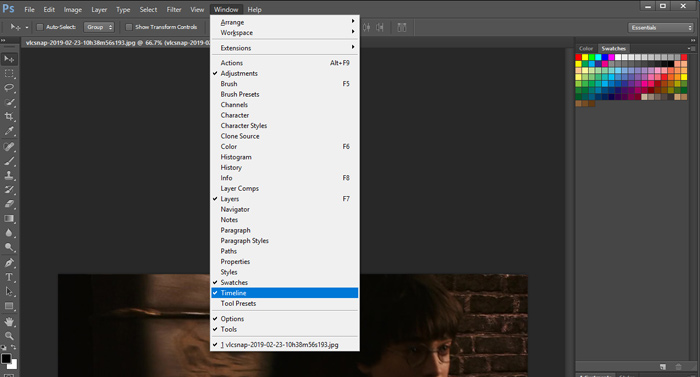Swap foreground and background colors
700x377 pixels.
click(x=13, y=347)
